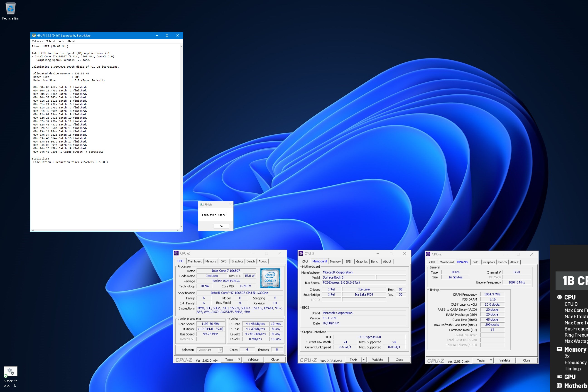Screen dimensions: 588x392
Task: Click the Multiplier value field
Action: (211, 329)
